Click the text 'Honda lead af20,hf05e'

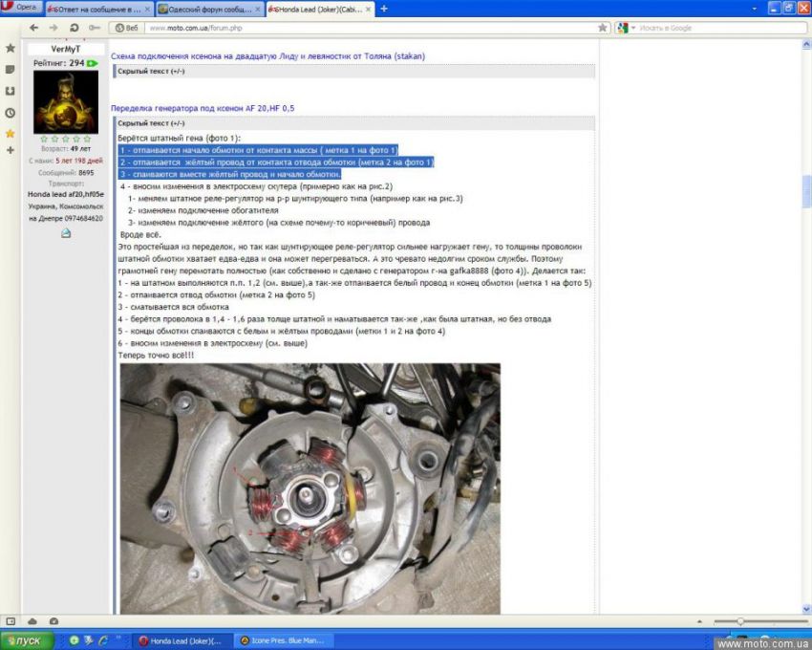pyautogui.click(x=66, y=194)
